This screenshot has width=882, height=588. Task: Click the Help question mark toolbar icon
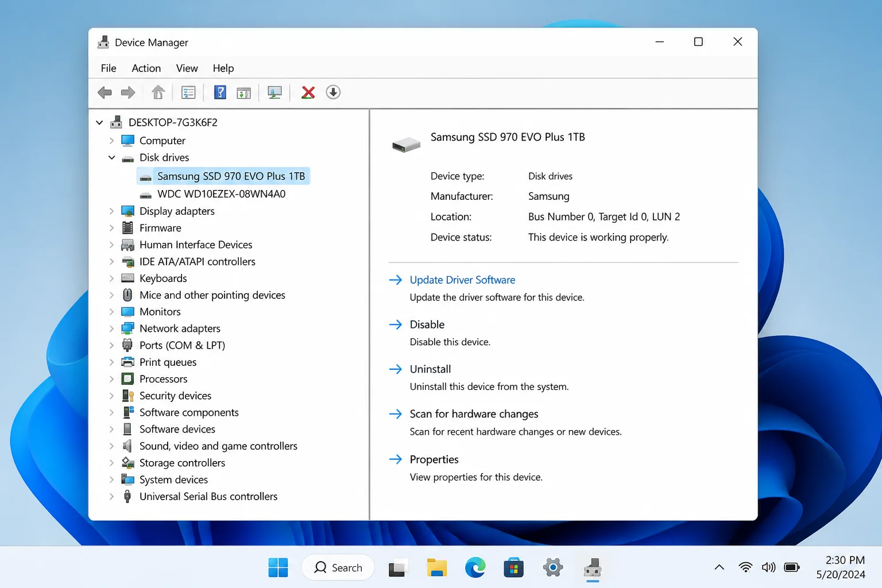tap(220, 92)
